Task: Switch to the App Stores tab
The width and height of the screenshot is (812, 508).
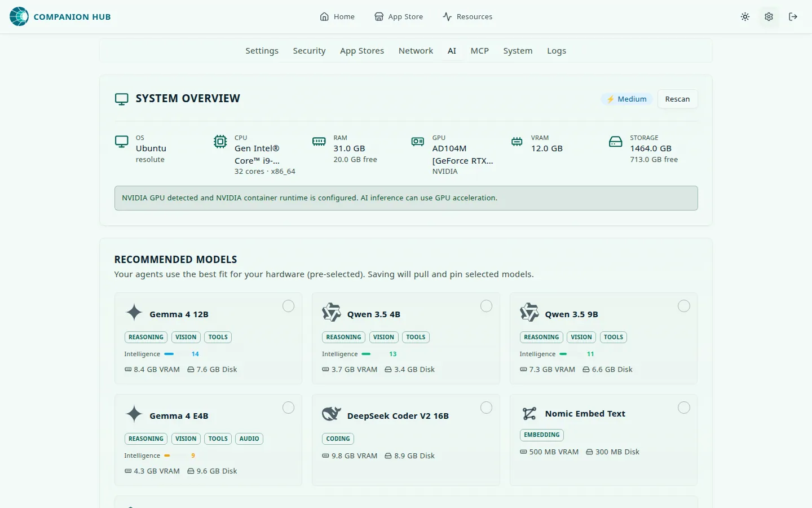Action: point(362,51)
